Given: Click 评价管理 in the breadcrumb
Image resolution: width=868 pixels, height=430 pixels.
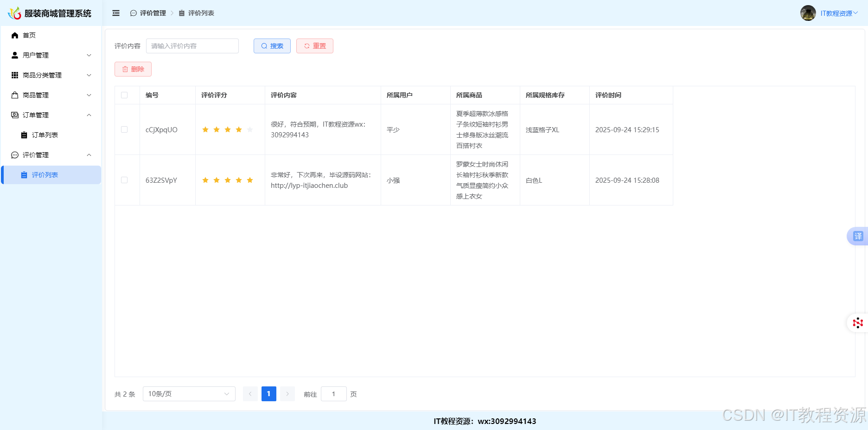Looking at the screenshot, I should click(x=153, y=13).
